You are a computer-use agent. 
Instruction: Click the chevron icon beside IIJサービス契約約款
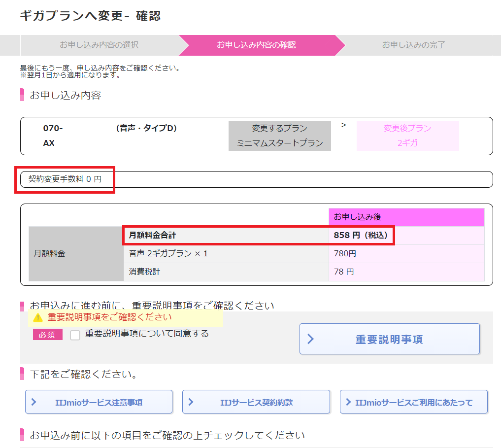[x=192, y=402]
